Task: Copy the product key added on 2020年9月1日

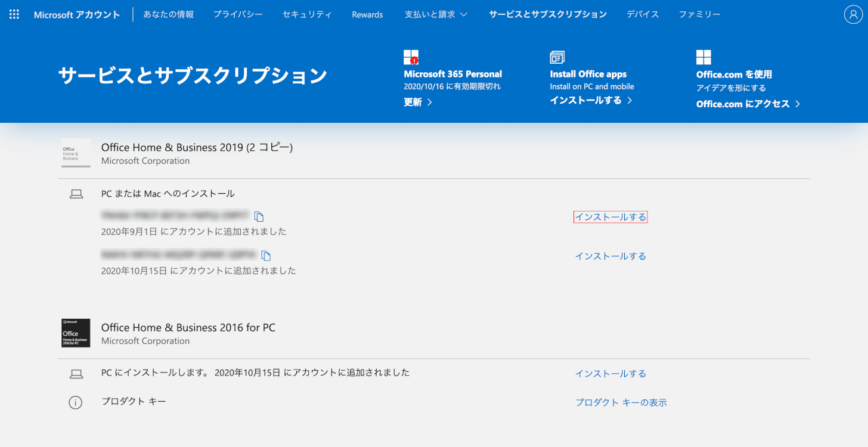Action: [259, 217]
